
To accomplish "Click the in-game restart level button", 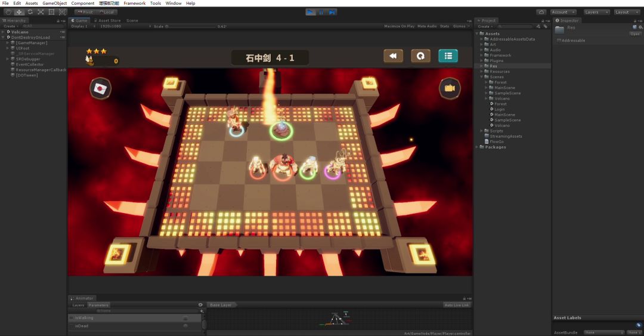I will (x=420, y=56).
